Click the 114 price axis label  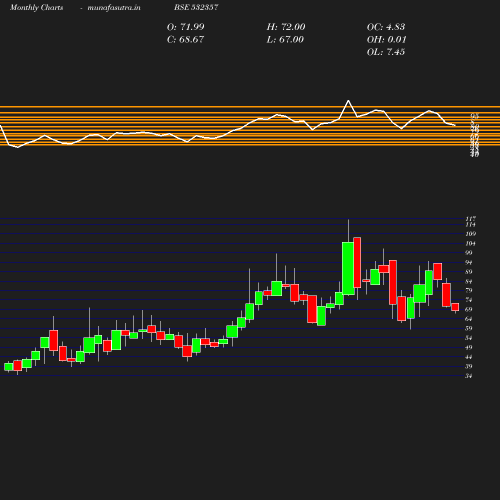tap(470, 224)
